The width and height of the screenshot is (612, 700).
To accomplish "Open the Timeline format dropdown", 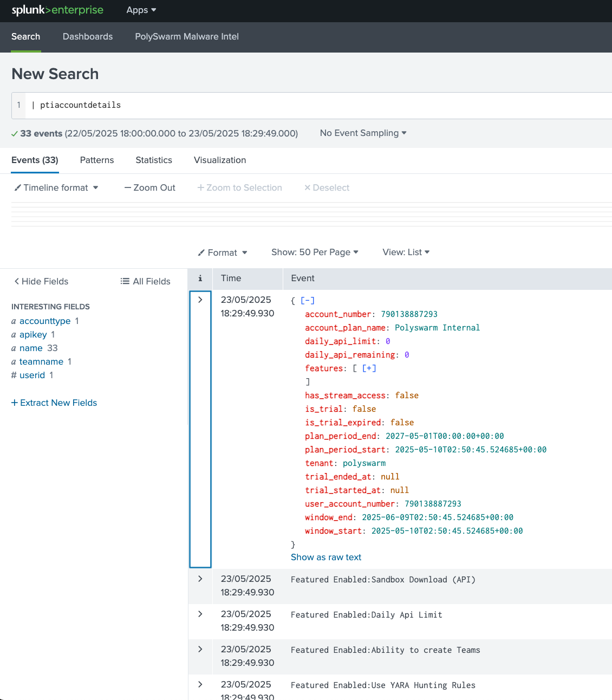I will pyautogui.click(x=56, y=187).
